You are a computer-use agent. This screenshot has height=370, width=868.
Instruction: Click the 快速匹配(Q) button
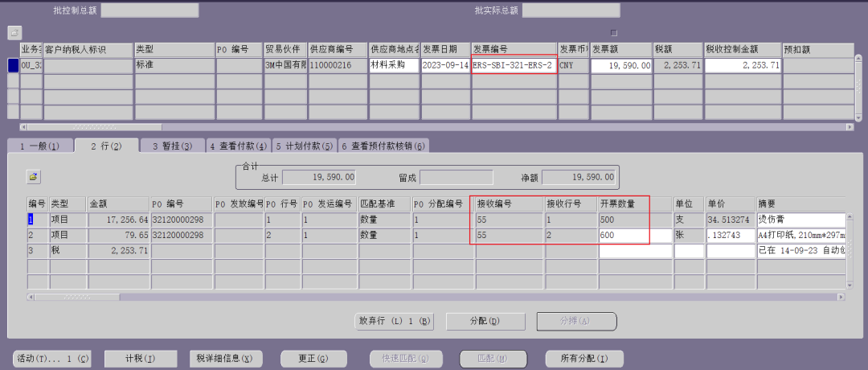(x=407, y=359)
